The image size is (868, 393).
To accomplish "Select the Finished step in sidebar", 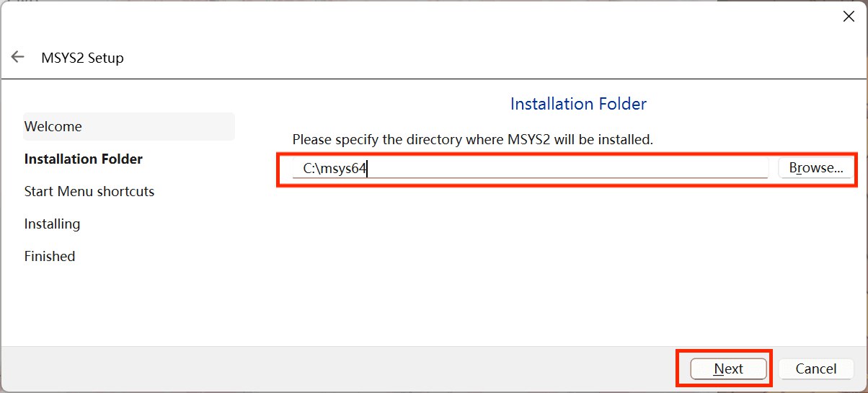I will click(x=50, y=256).
